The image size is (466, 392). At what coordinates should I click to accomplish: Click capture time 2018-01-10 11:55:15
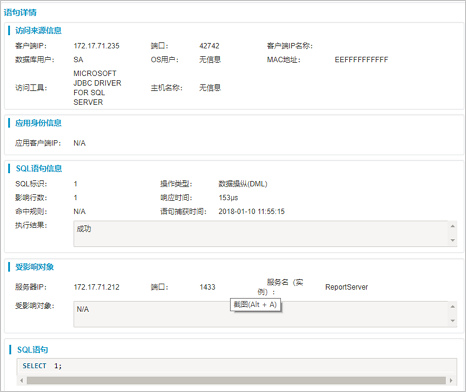click(252, 211)
